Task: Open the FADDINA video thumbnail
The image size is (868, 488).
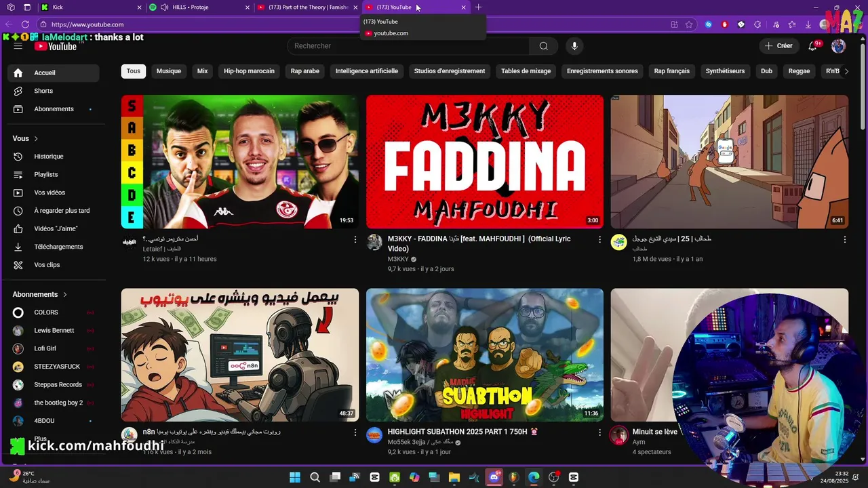Action: 485,161
